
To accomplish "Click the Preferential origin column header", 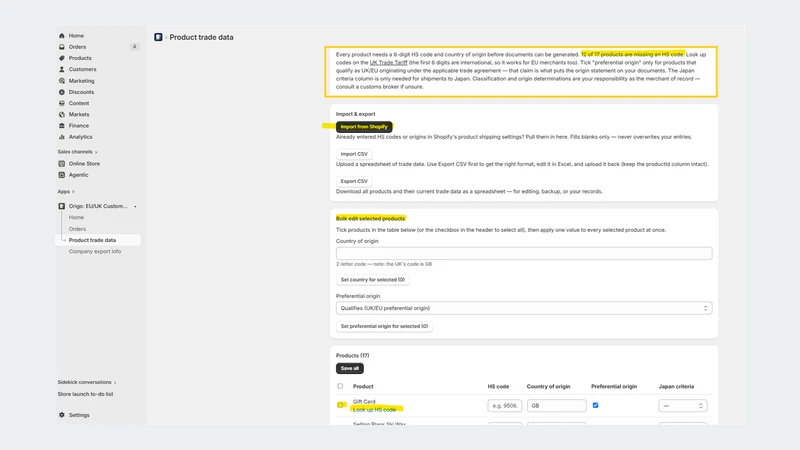I will (614, 386).
